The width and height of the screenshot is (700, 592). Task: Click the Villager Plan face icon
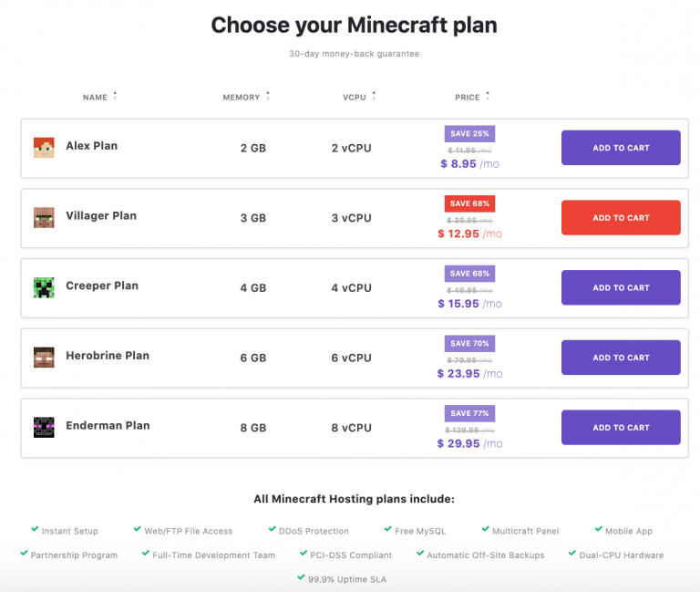coord(44,217)
